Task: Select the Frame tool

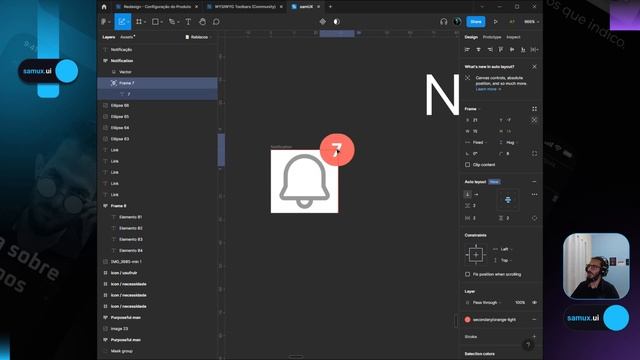Action: (x=139, y=22)
